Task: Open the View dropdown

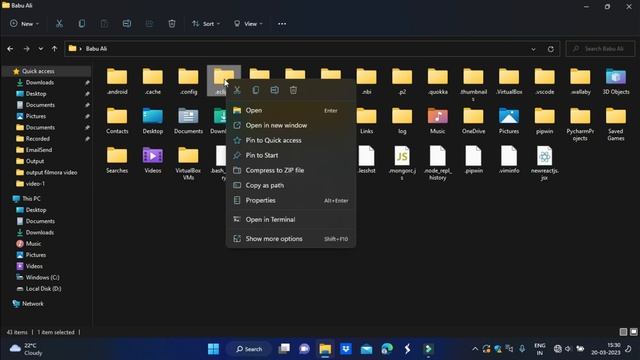Action: 248,24
